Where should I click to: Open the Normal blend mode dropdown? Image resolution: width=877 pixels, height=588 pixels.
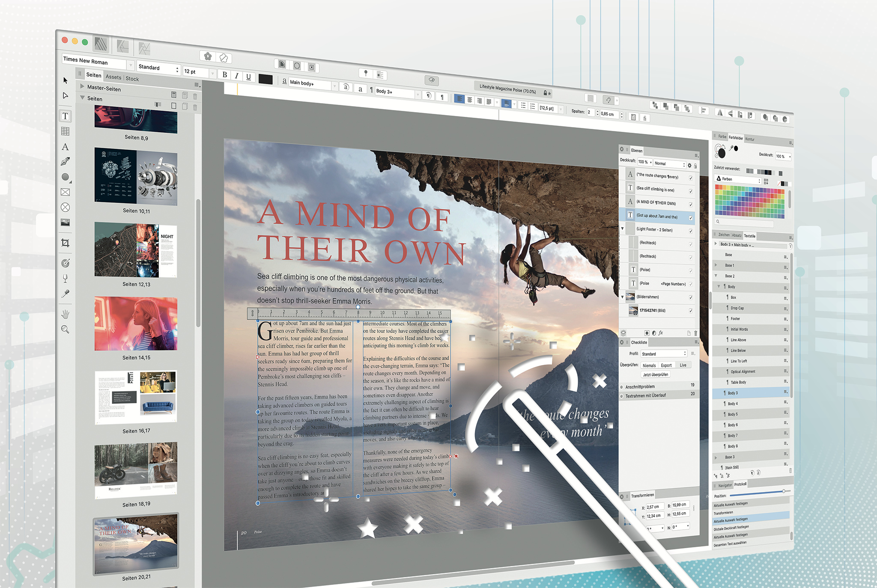[670, 164]
